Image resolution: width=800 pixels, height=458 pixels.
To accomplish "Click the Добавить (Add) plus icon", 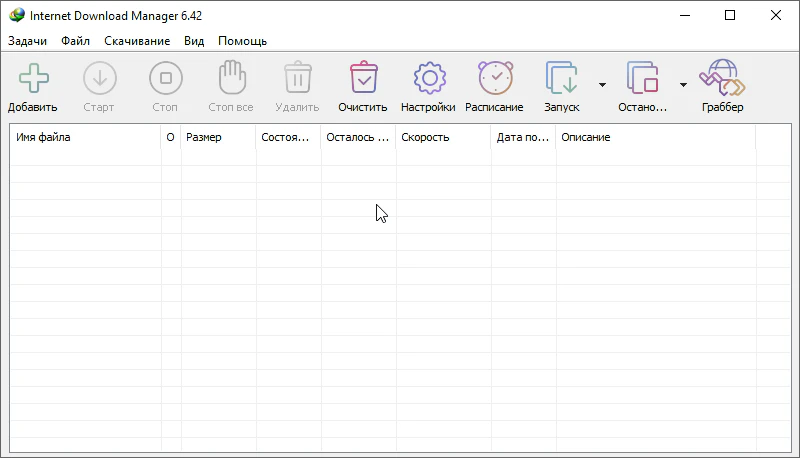I will point(33,78).
